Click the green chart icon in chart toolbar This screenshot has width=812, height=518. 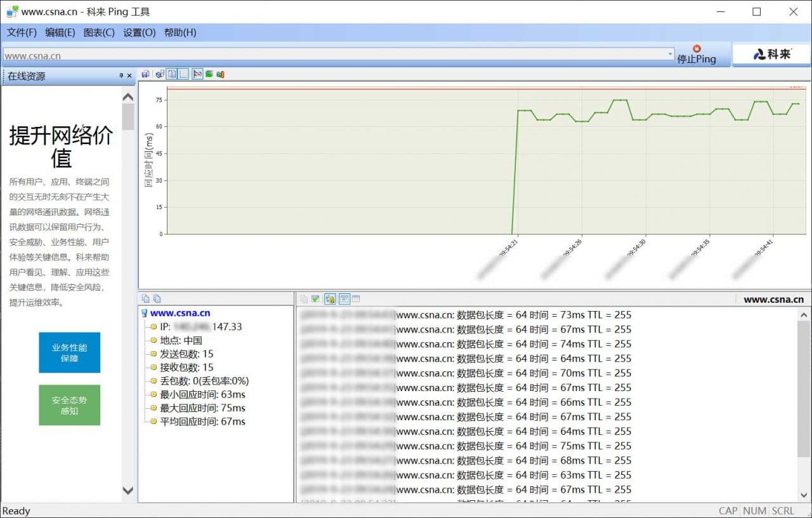(209, 74)
